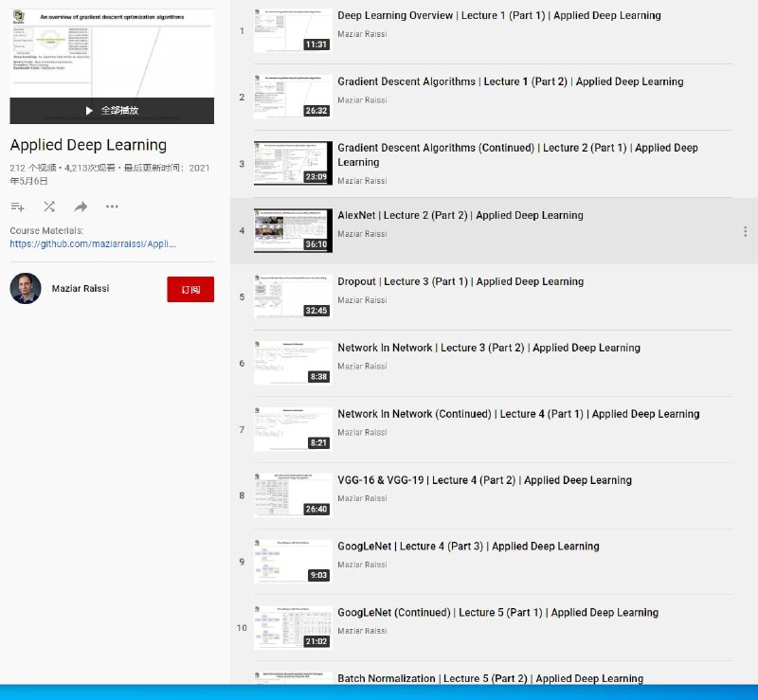Open GoogLeNet (Continued) Lecture 5 thumbnail
This screenshot has width=758, height=700.
[x=293, y=628]
